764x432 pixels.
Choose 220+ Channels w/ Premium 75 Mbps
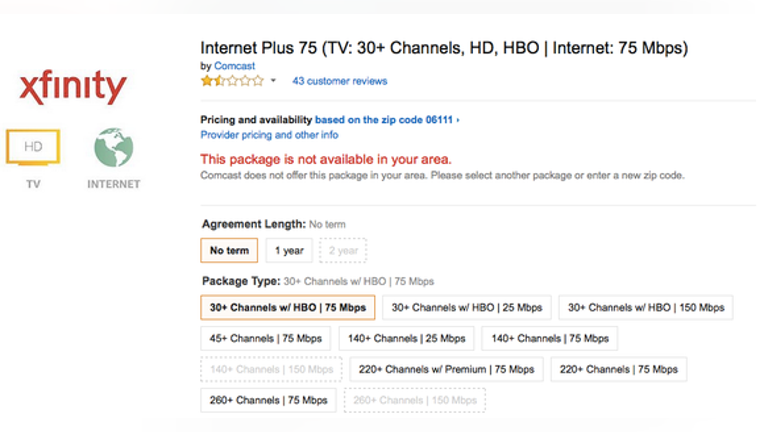point(446,369)
